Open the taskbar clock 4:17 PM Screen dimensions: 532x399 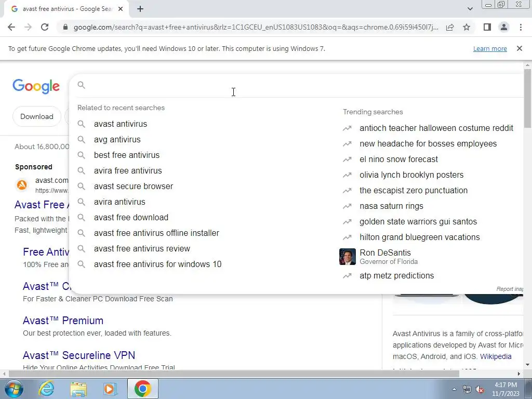click(506, 389)
